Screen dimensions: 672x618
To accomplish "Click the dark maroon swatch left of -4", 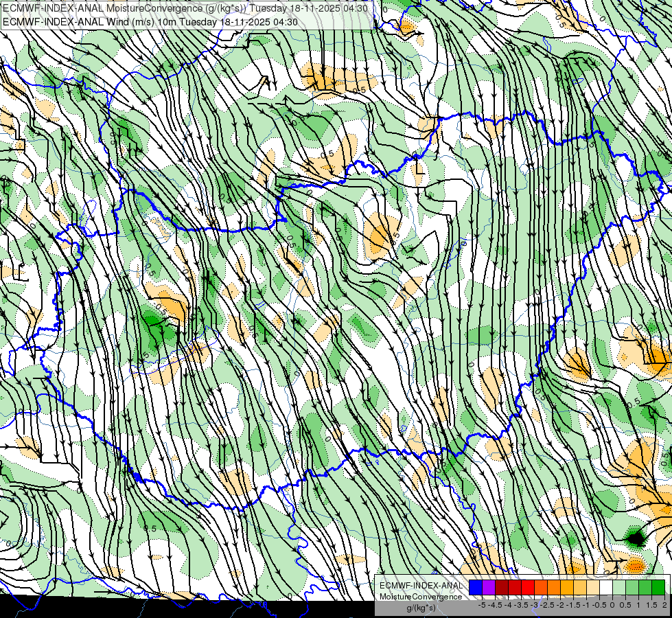I will click(502, 587).
